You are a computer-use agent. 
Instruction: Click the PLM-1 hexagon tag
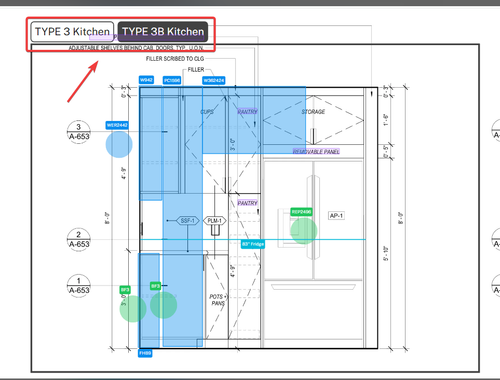point(215,221)
